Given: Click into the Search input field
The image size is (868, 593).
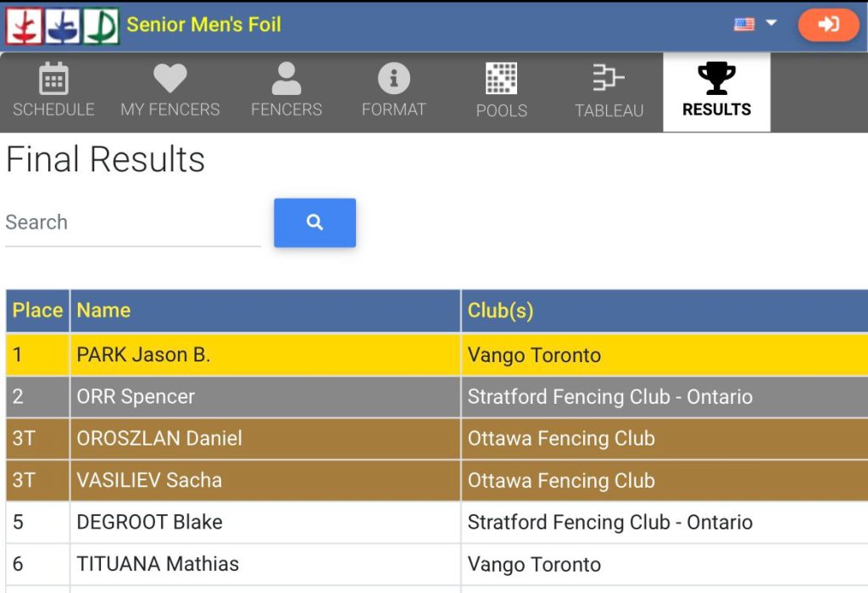Looking at the screenshot, I should coord(133,223).
